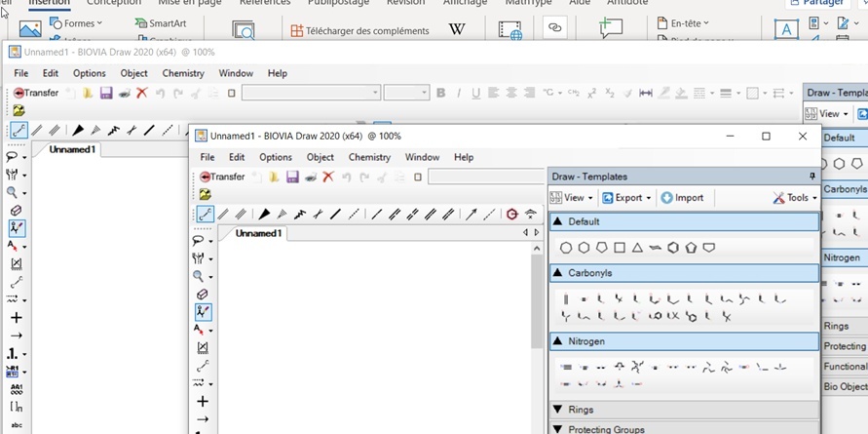
Task: Select the wavy bond tool in front window
Action: click(x=299, y=214)
